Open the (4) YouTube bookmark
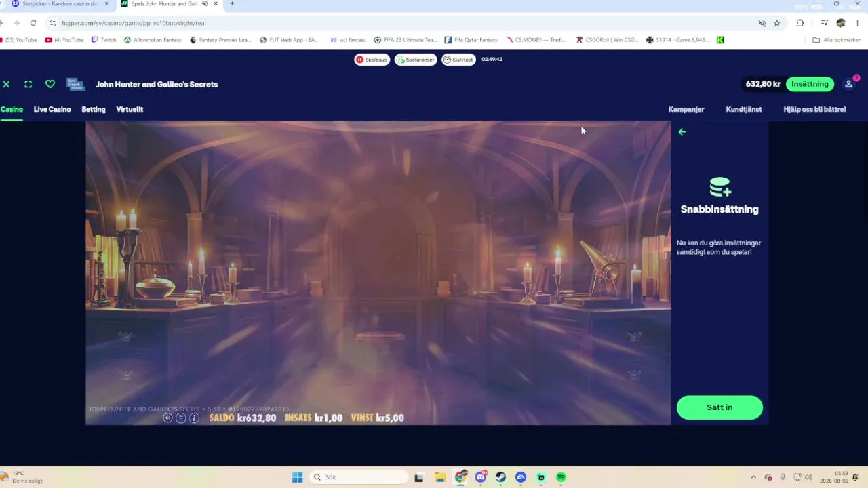 [64, 40]
